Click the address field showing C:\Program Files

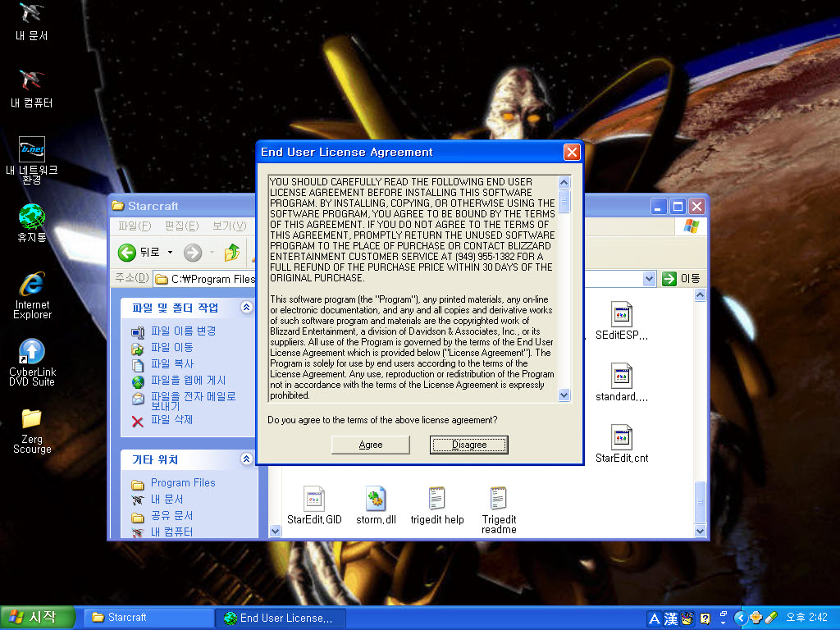(206, 279)
